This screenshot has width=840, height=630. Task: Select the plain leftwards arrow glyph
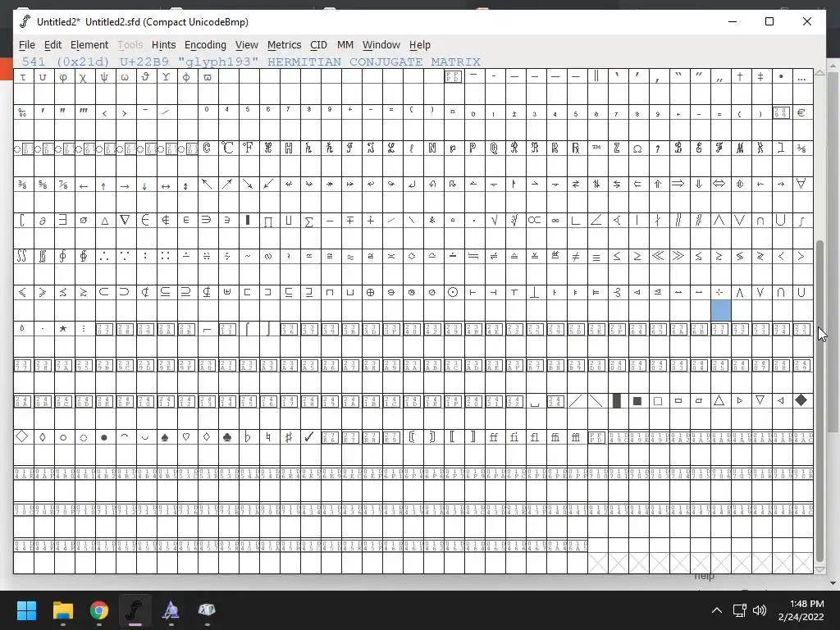coord(84,185)
